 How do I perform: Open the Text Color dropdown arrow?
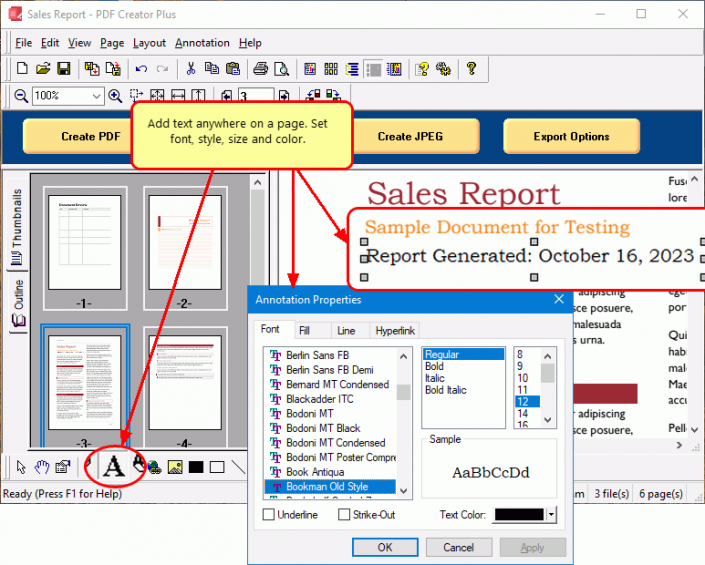click(551, 514)
